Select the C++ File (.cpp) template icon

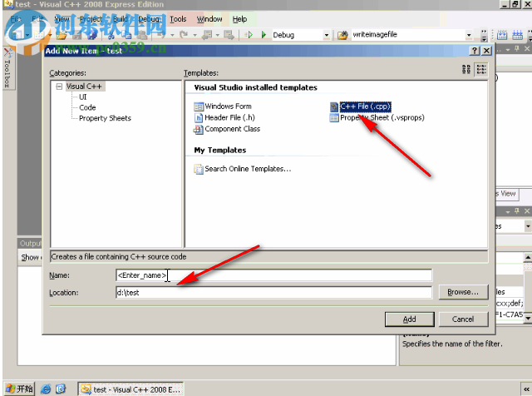point(334,106)
